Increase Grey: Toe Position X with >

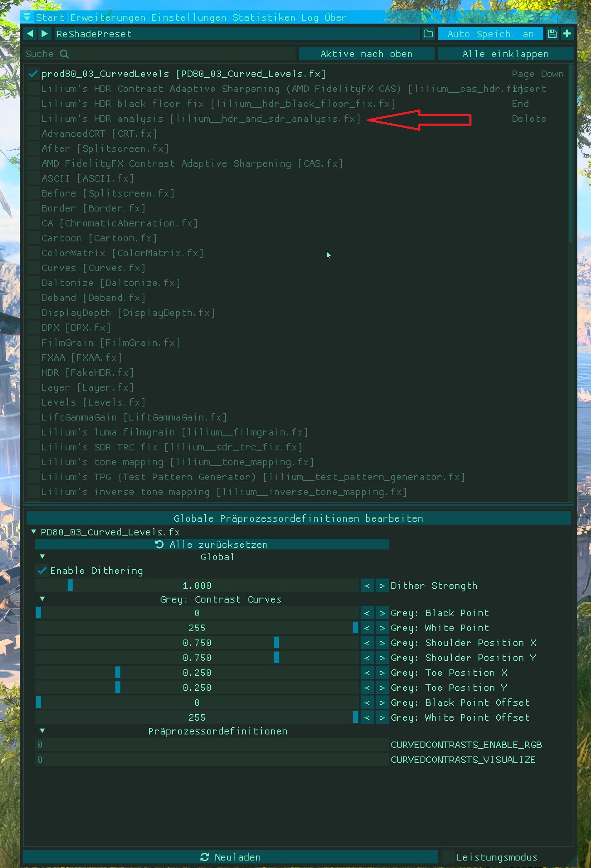pos(382,673)
